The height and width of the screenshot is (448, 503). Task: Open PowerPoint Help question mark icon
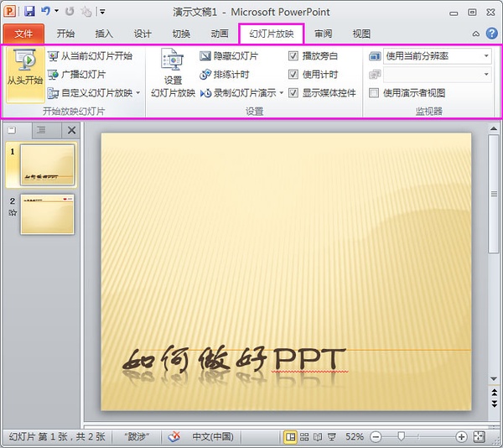[492, 34]
